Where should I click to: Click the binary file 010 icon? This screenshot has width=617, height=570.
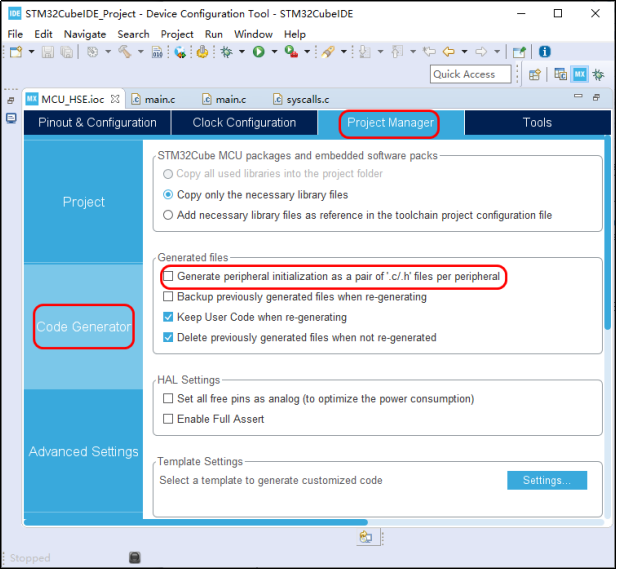(x=157, y=52)
